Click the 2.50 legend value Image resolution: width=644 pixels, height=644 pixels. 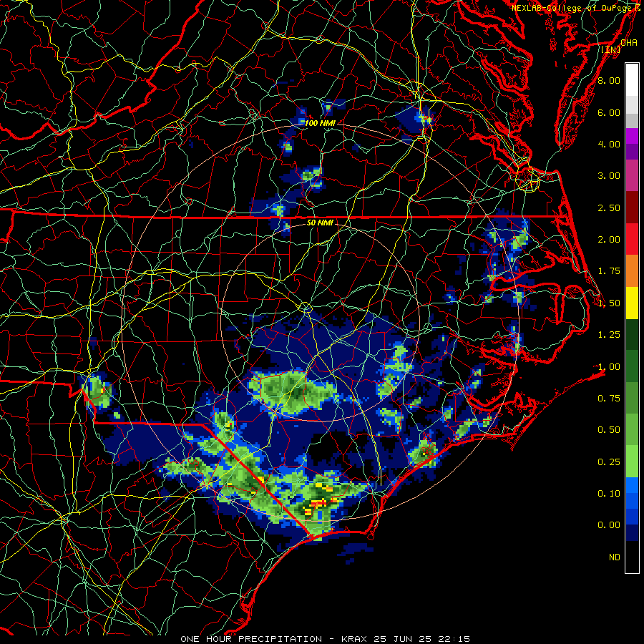coord(609,208)
